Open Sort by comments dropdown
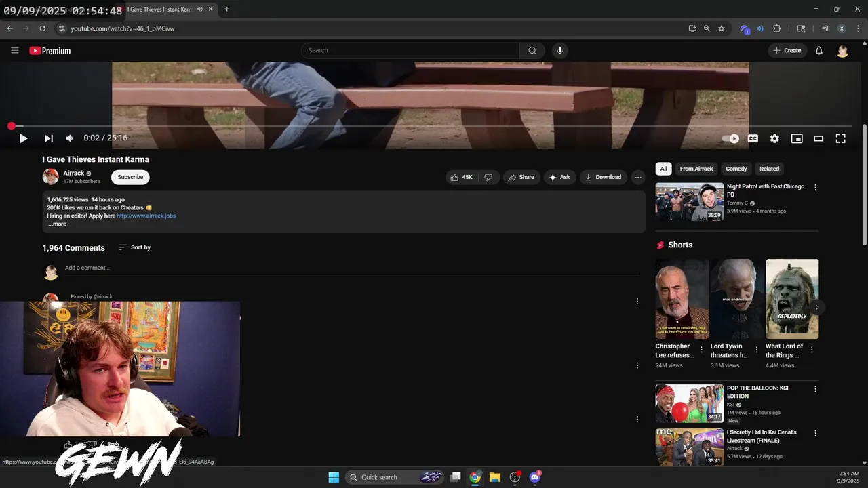Screen dimensions: 868x488 [134, 247]
